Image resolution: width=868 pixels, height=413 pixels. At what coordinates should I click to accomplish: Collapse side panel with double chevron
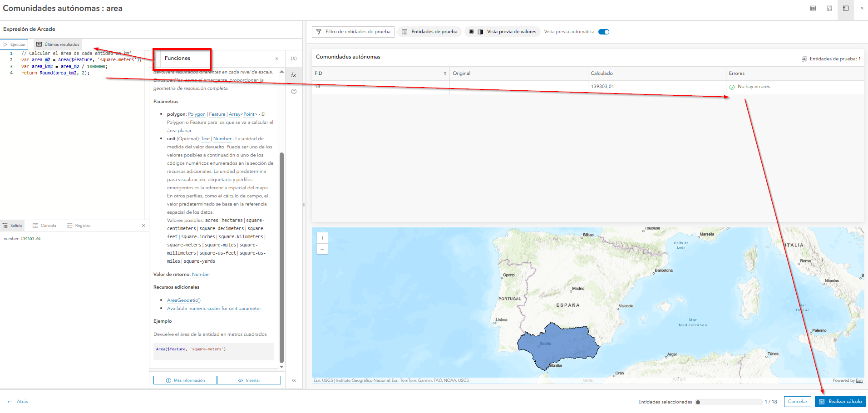tap(294, 380)
